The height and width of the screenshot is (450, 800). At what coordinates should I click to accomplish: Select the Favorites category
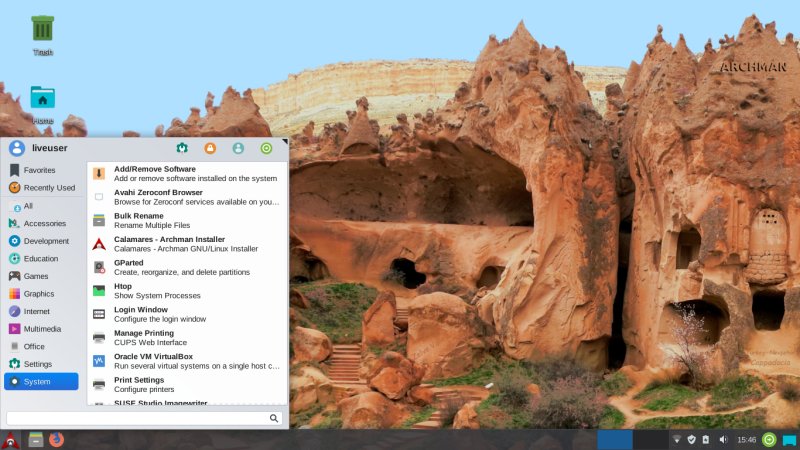coord(41,170)
